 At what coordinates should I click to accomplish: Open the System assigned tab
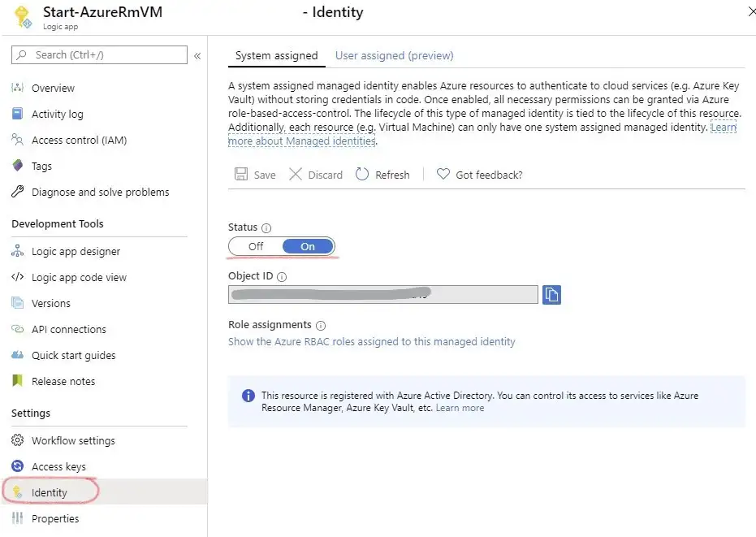pos(277,55)
